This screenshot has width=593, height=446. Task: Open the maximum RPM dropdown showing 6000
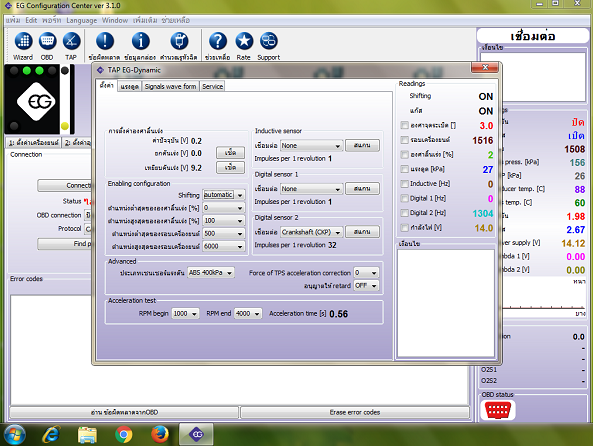[224, 246]
